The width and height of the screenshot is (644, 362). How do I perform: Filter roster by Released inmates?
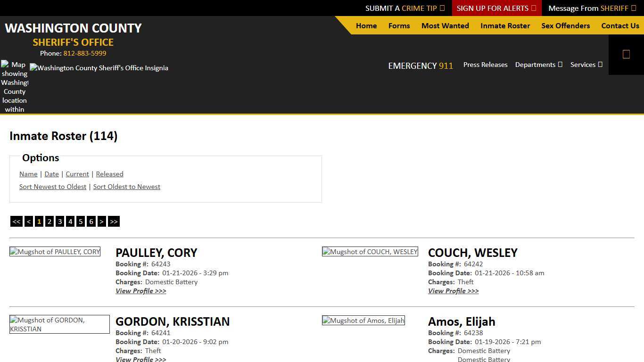coord(109,174)
